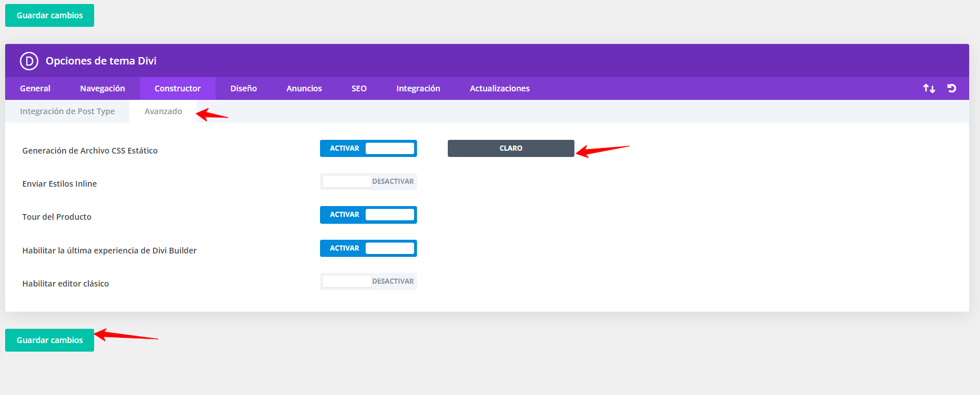Open the Integración tab

pos(418,88)
